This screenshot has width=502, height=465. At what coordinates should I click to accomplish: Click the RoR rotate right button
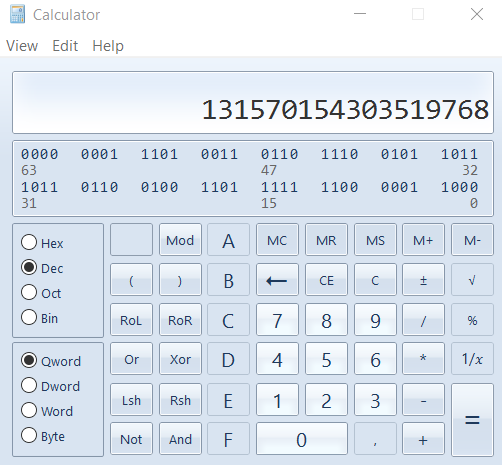click(x=180, y=320)
